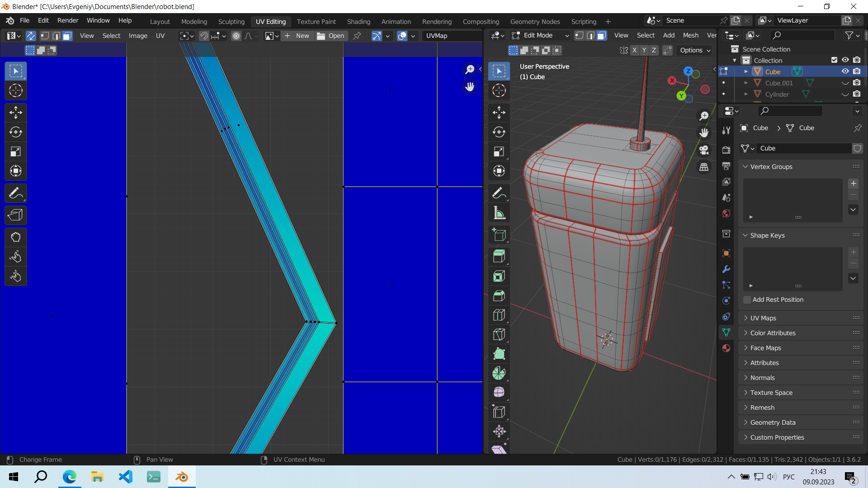Open the Material properties tab
The image size is (868, 488).
(726, 348)
